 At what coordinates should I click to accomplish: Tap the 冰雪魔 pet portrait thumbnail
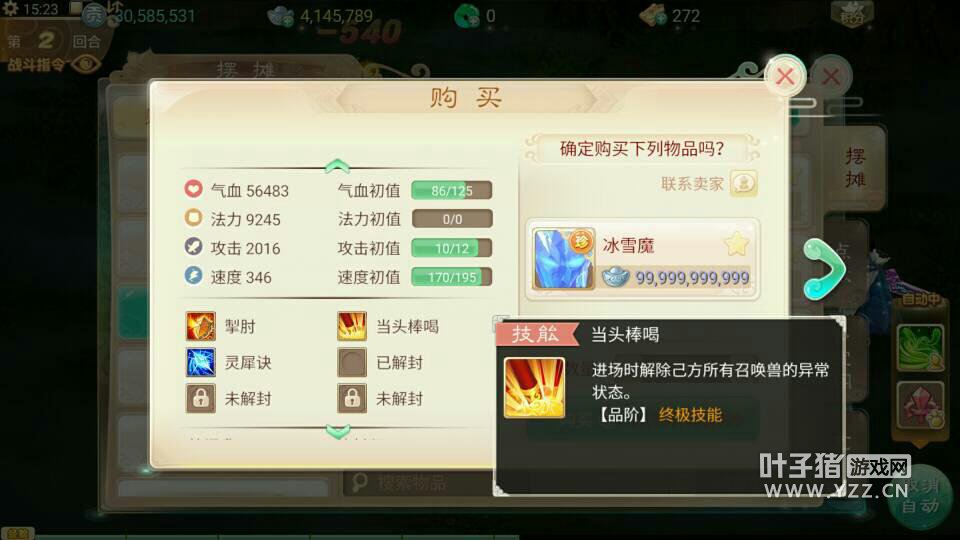click(563, 258)
